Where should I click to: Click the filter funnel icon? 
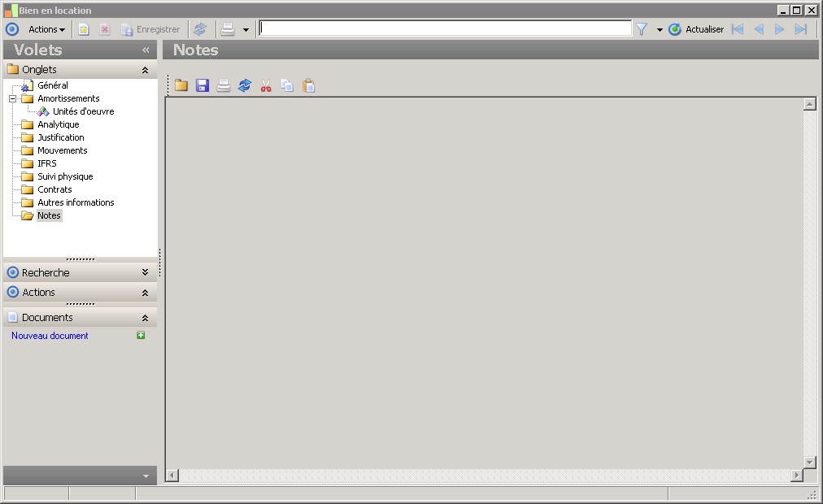[x=642, y=29]
